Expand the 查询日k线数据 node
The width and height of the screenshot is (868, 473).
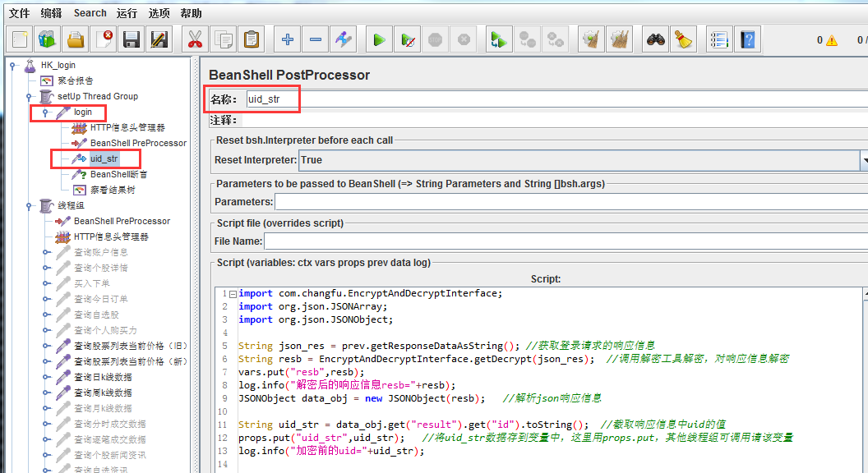click(45, 377)
